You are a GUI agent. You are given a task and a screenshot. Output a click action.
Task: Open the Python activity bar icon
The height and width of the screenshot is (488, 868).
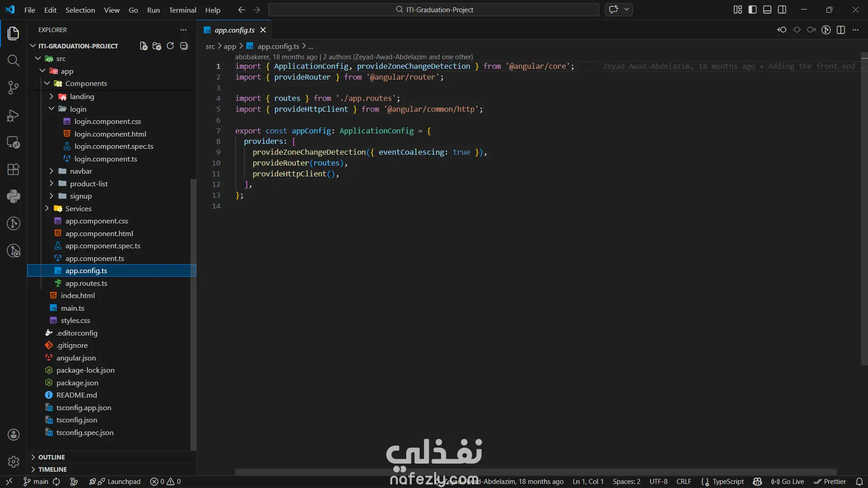[13, 196]
